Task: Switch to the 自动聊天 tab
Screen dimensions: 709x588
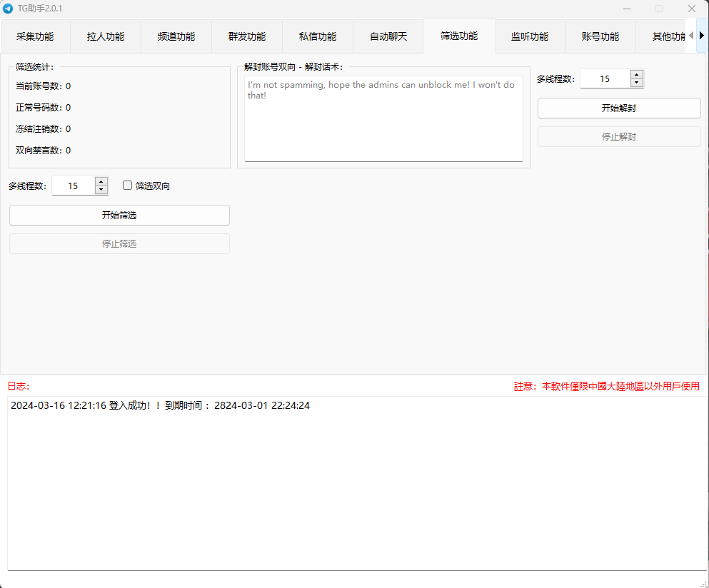Action: [388, 36]
